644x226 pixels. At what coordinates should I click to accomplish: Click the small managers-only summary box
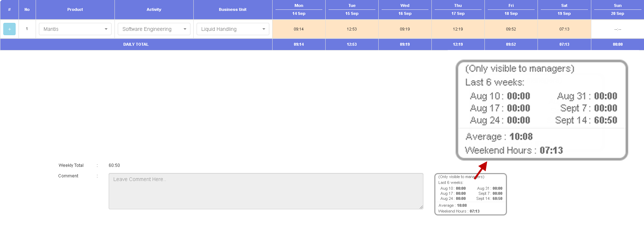(x=470, y=194)
